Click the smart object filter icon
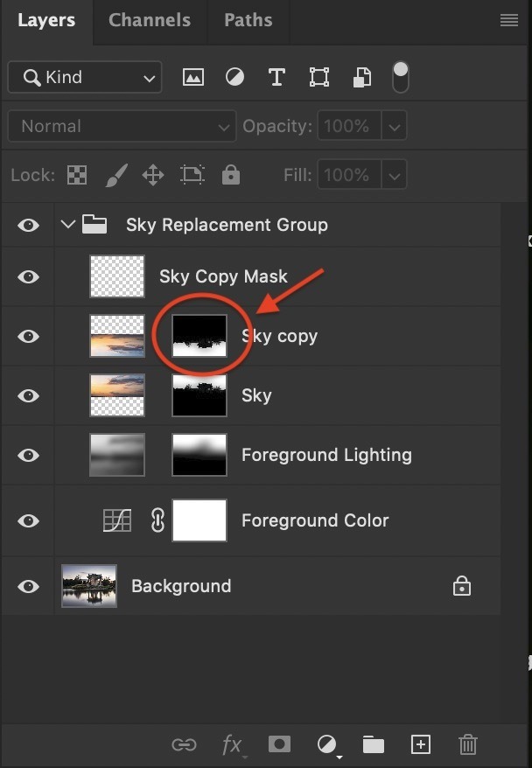Viewport: 532px width, 768px height. click(360, 77)
